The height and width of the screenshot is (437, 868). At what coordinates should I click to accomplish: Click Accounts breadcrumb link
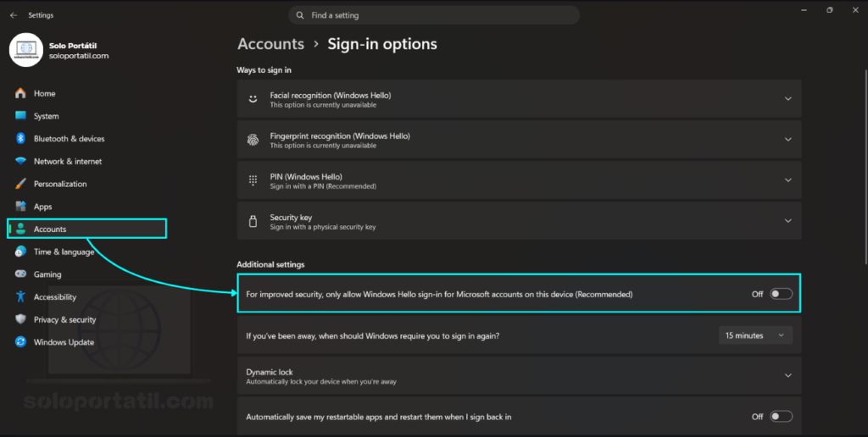[x=270, y=44]
